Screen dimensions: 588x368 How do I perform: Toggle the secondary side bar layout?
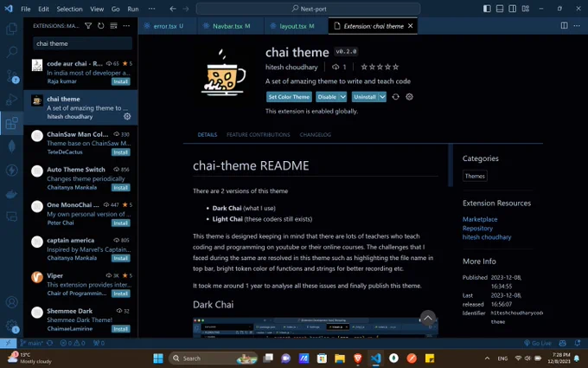click(512, 9)
